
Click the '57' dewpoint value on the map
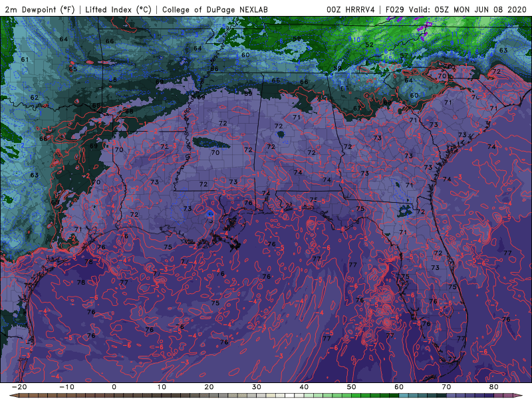click(x=404, y=56)
